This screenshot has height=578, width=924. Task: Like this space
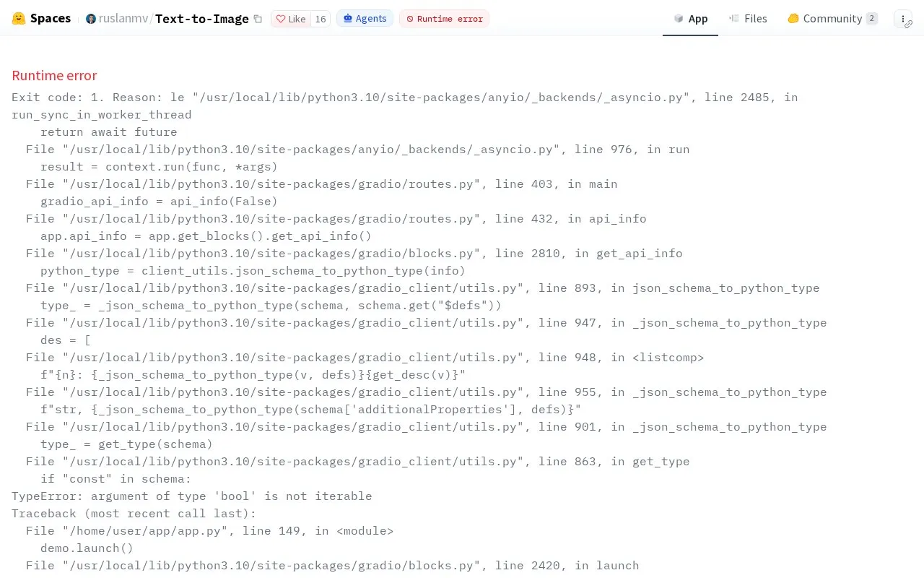[291, 19]
